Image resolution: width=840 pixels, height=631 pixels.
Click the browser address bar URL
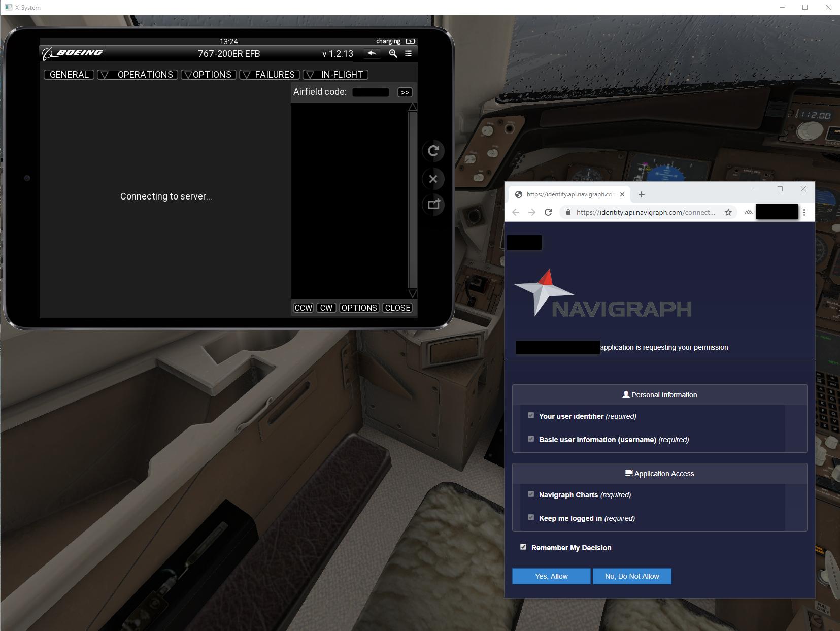pos(646,212)
